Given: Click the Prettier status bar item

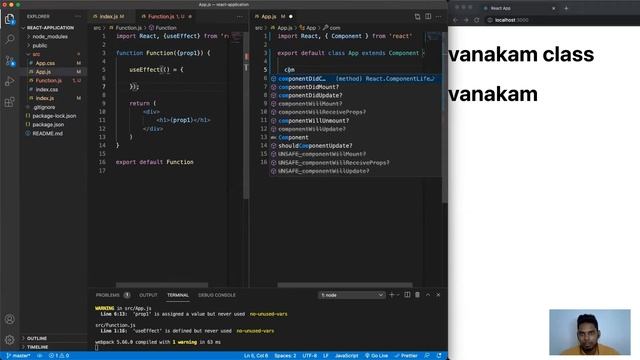Looking at the screenshot, I should tap(406, 356).
